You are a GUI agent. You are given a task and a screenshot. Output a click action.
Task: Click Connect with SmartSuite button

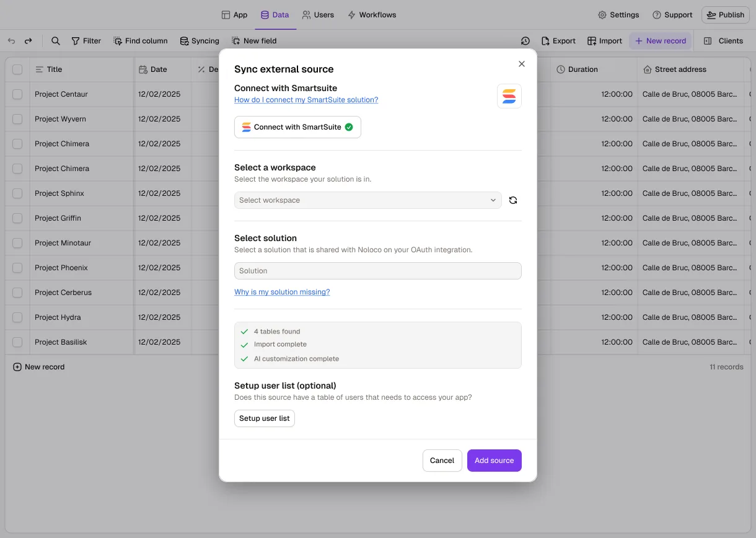click(297, 127)
